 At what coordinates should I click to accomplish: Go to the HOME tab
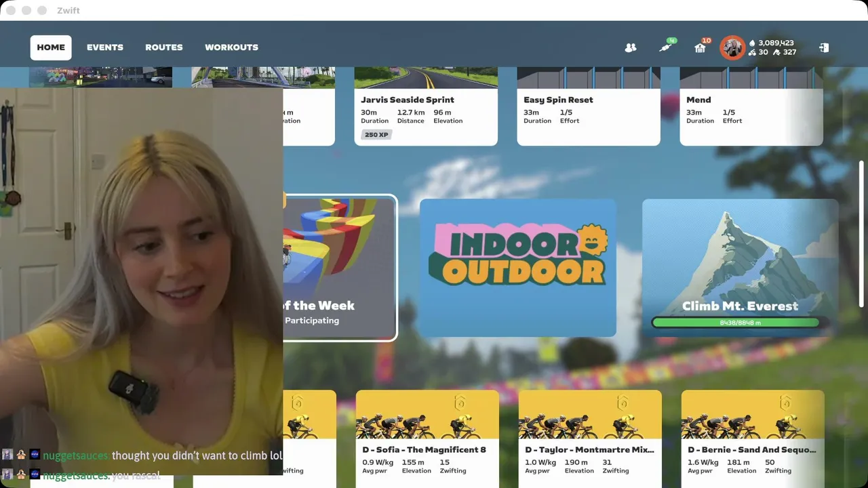(51, 47)
